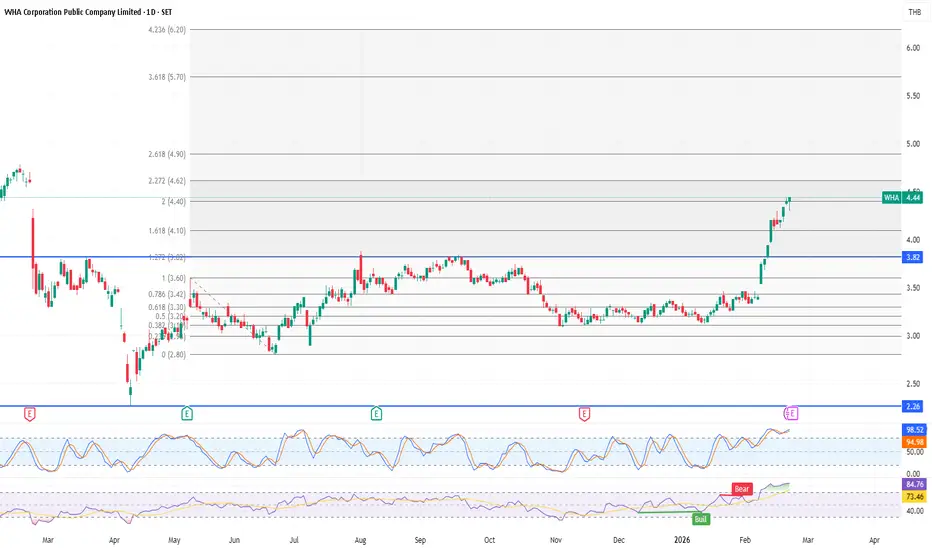Open the THB currency selector

click(x=914, y=12)
